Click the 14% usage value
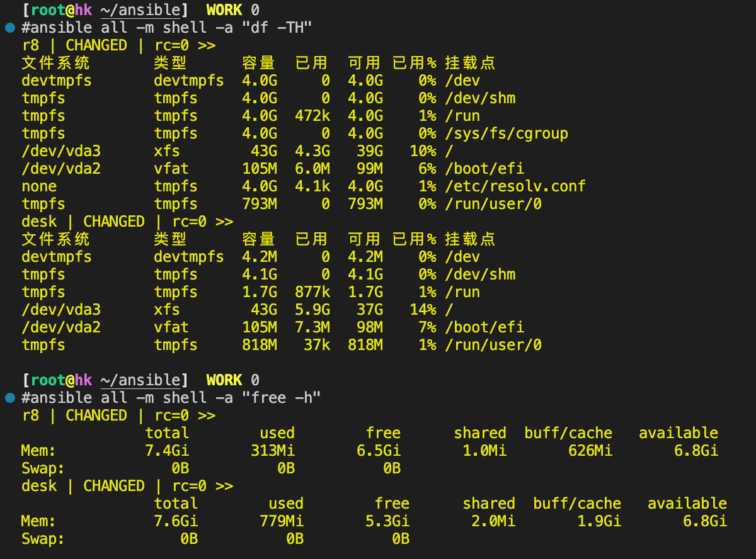The width and height of the screenshot is (756, 559). pos(423,310)
